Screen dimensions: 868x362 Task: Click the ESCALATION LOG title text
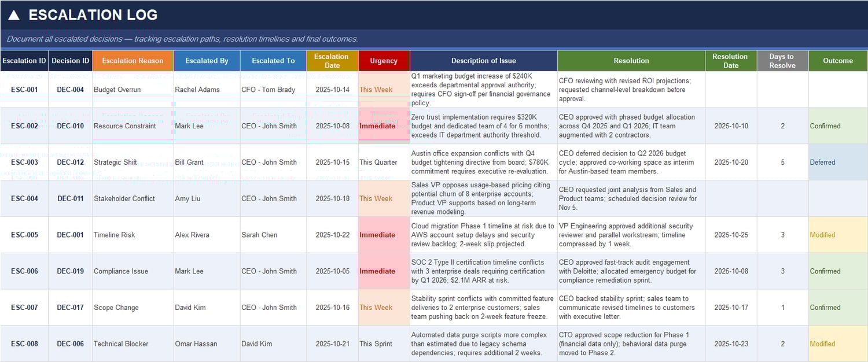click(91, 15)
